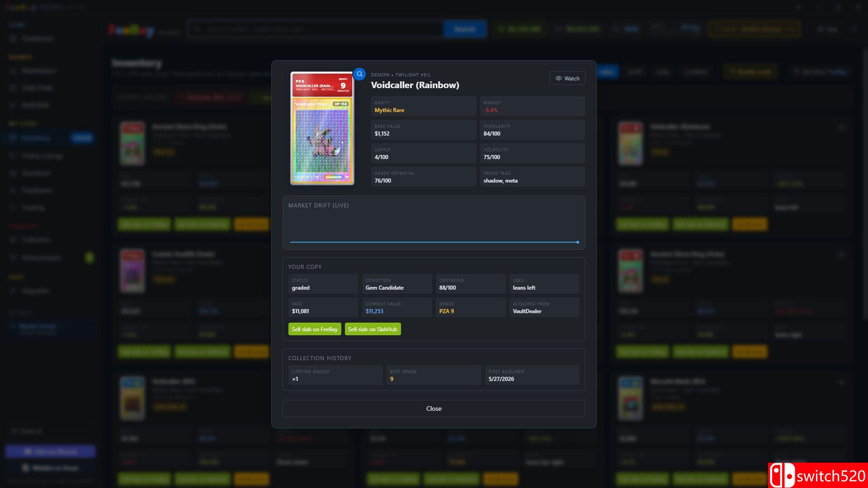Screen dimensions: 868x488
Task: Click the "5/27/2026" first acquired date
Action: 501,379
